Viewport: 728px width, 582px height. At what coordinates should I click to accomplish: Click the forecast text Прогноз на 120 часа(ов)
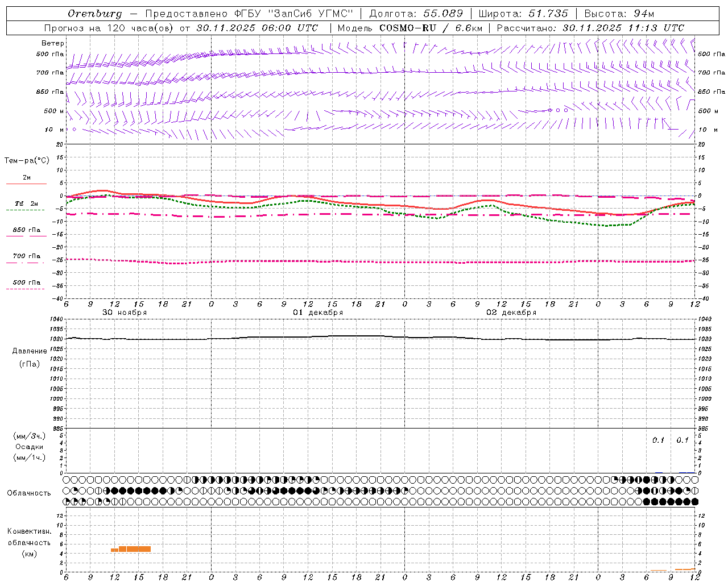pos(110,28)
